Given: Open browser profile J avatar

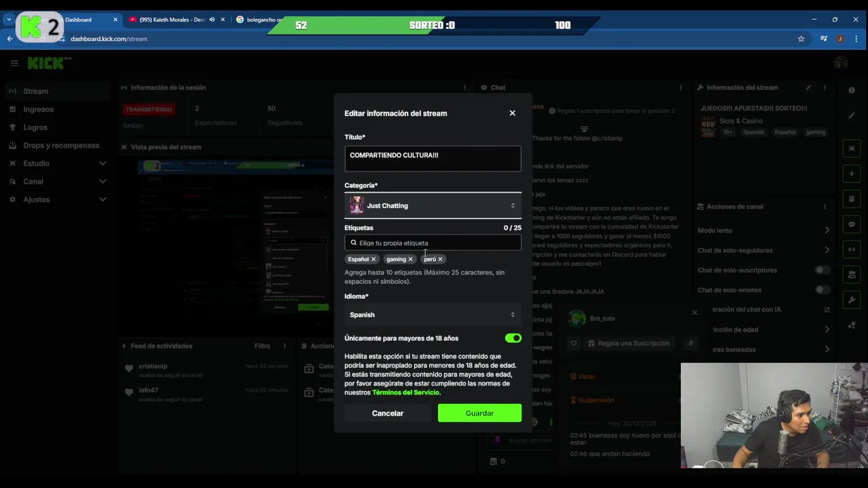Looking at the screenshot, I should (x=840, y=39).
